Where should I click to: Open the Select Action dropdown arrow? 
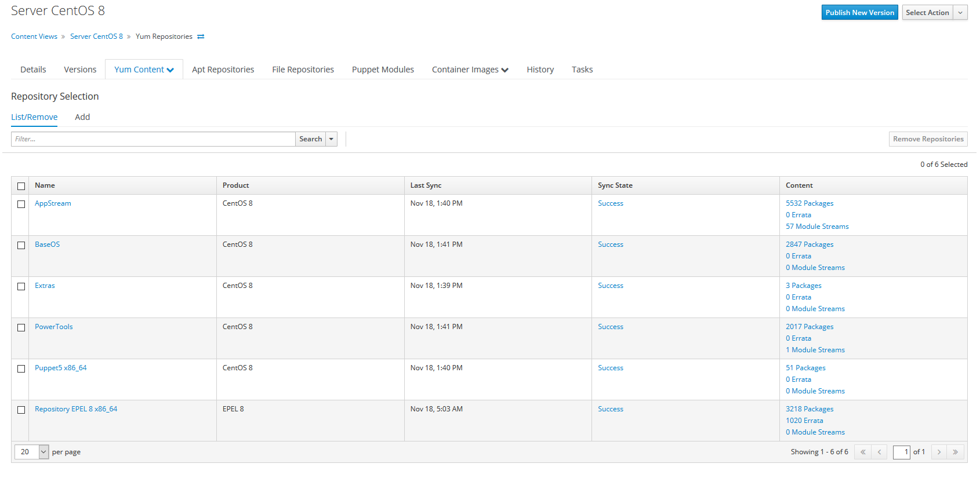coord(960,13)
